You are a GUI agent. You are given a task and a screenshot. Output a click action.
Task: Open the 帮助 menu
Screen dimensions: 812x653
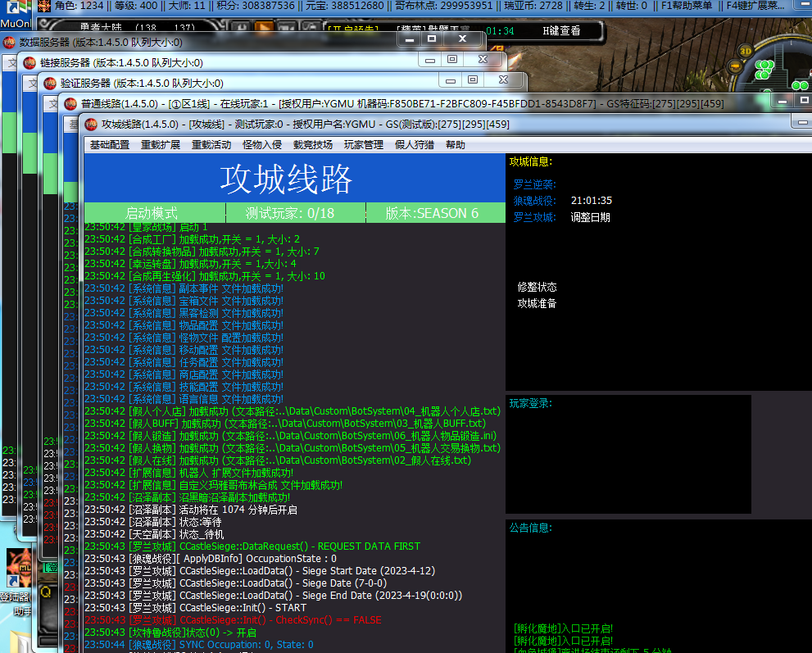(456, 144)
